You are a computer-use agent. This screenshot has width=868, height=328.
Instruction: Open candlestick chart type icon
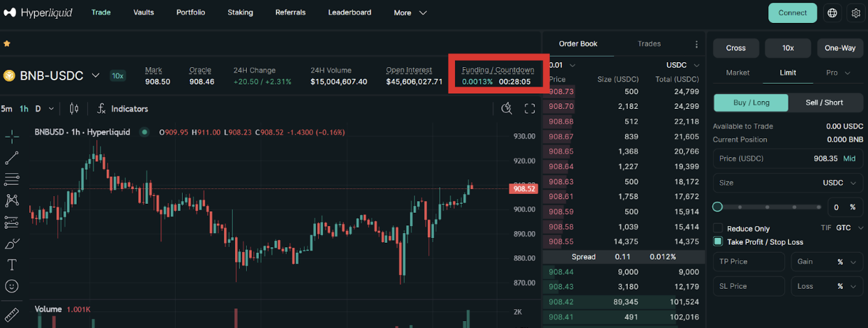tap(75, 109)
